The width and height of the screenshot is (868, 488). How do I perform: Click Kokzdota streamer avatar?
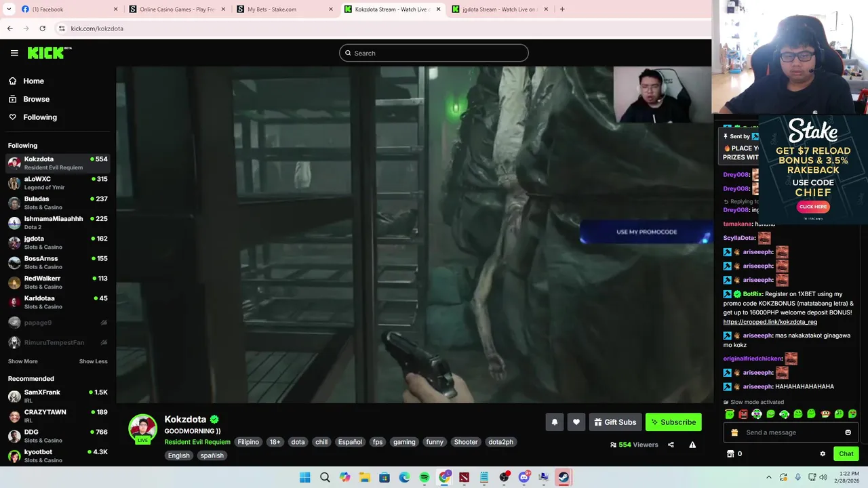tap(142, 428)
